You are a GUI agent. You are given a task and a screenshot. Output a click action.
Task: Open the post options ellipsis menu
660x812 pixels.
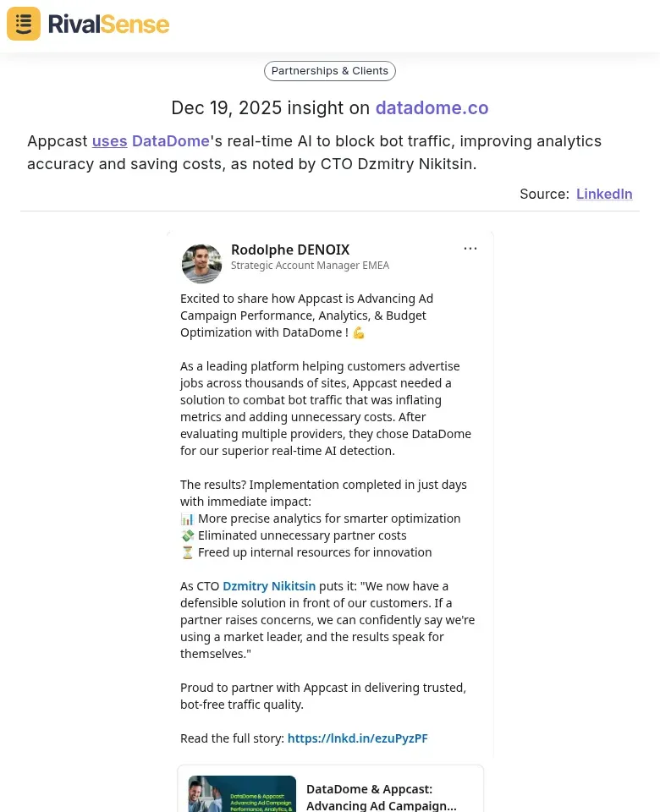click(470, 248)
